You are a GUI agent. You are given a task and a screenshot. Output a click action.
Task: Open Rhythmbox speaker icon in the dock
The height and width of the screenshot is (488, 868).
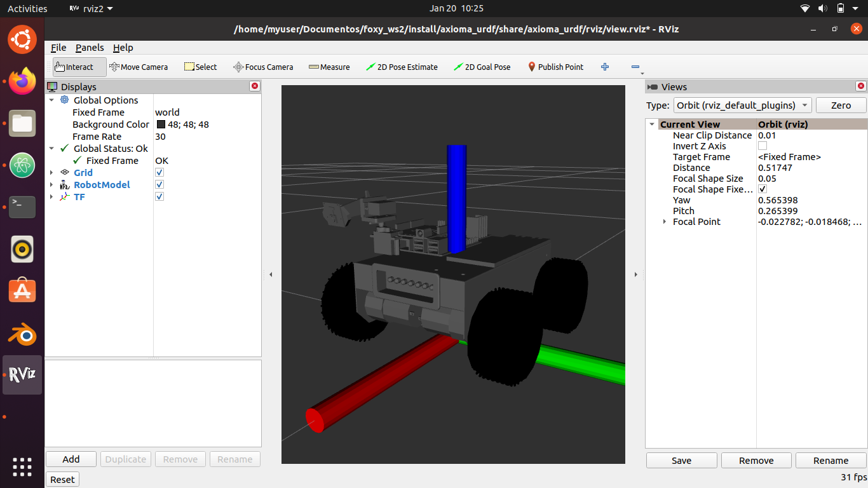click(x=22, y=249)
